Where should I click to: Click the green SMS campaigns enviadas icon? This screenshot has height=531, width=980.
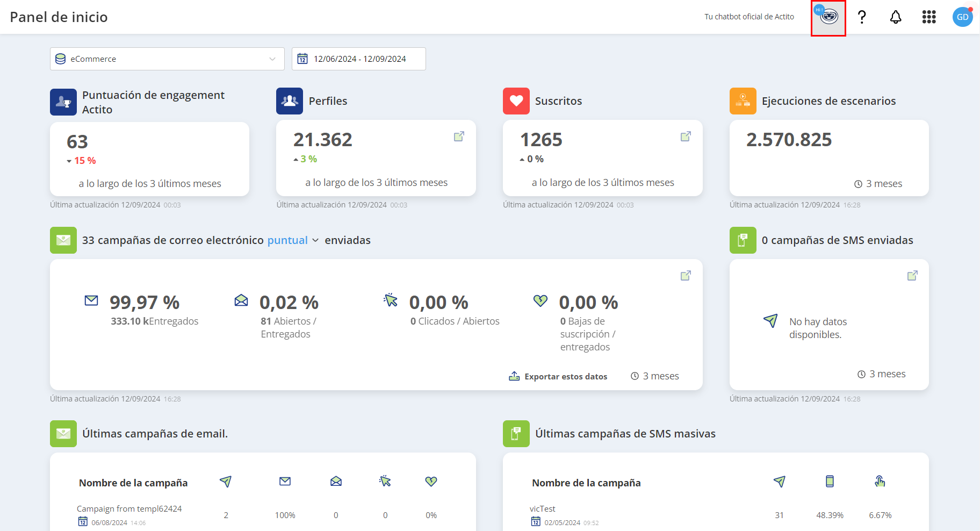click(743, 240)
